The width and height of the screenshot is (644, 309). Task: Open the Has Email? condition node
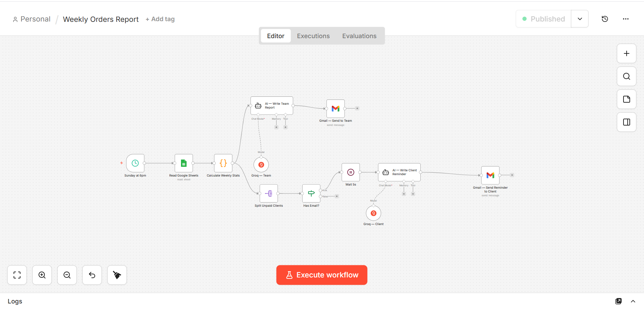coord(311,194)
